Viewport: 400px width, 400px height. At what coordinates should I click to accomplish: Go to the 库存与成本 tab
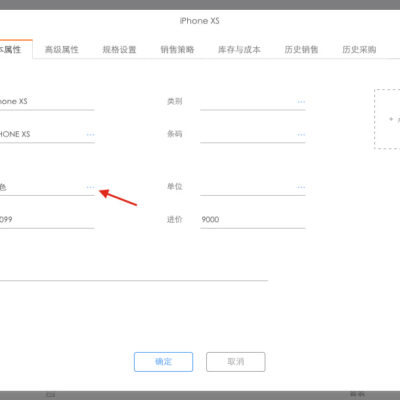pos(239,50)
